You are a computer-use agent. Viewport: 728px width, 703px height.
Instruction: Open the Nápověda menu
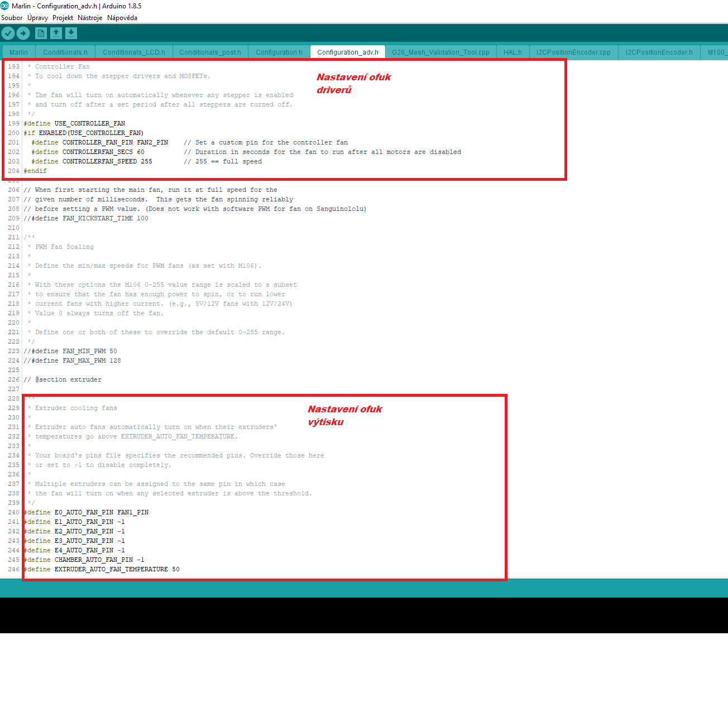tap(122, 18)
